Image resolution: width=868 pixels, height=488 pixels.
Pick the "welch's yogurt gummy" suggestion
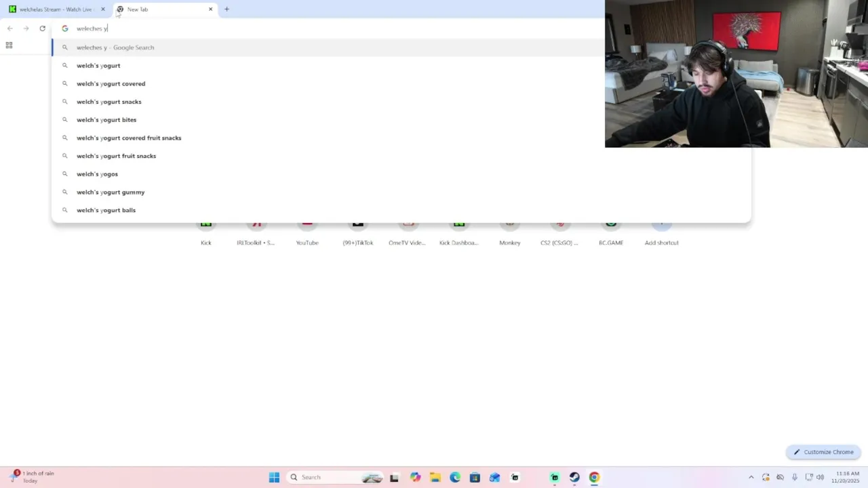(111, 192)
